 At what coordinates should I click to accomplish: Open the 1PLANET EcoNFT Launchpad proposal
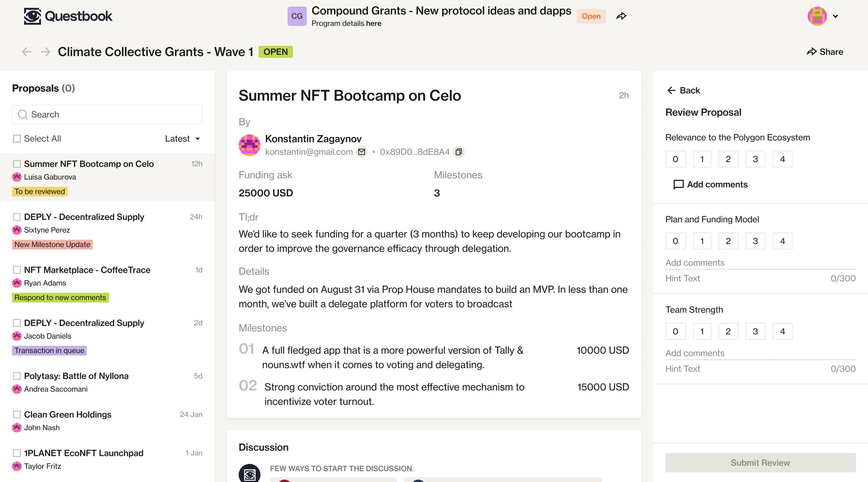[x=84, y=453]
